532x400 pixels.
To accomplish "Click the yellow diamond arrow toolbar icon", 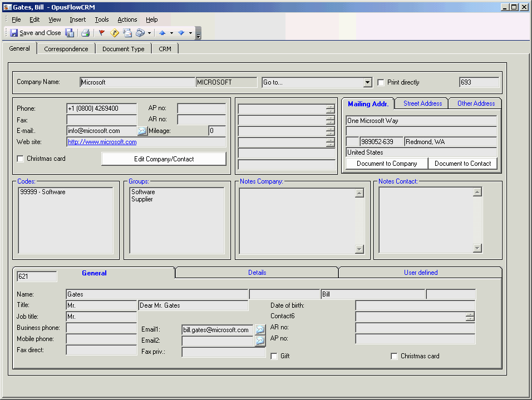I will tap(115, 33).
